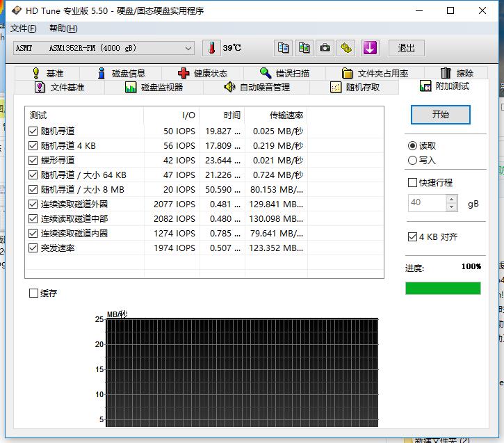The height and width of the screenshot is (443, 504).
Task: Switch to 擦除 erase tab
Action: pyautogui.click(x=457, y=73)
